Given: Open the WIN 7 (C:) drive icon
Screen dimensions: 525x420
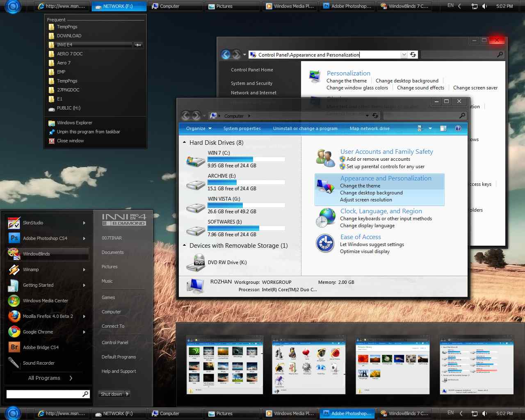Looking at the screenshot, I should click(x=196, y=161).
